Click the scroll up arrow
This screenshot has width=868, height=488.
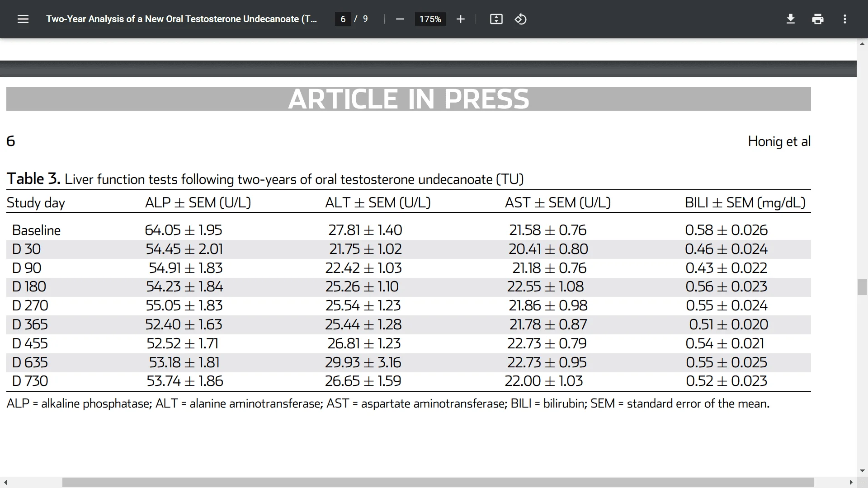tap(862, 44)
